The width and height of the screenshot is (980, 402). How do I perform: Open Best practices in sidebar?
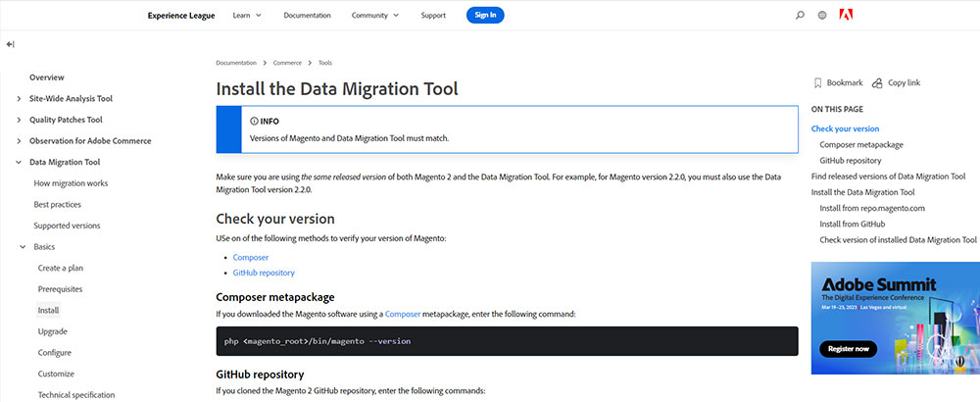click(58, 205)
